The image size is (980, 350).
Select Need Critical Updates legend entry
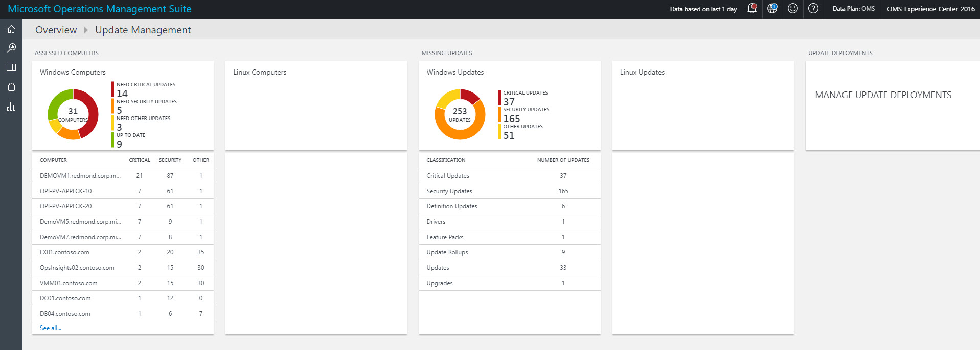point(144,89)
